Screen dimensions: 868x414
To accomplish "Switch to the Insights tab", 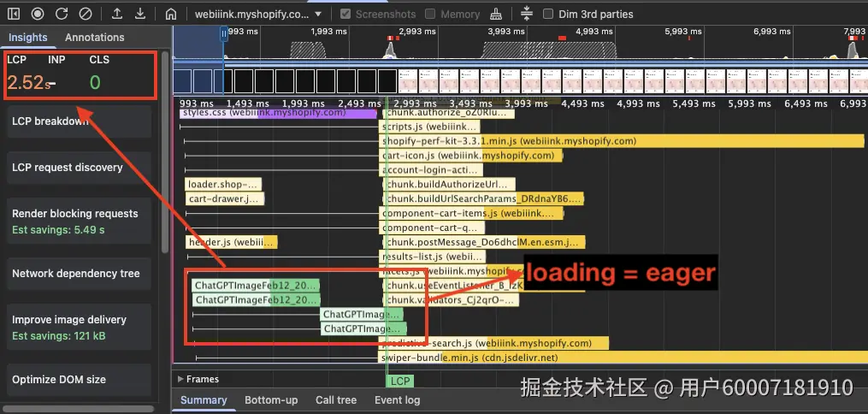I will coord(27,38).
